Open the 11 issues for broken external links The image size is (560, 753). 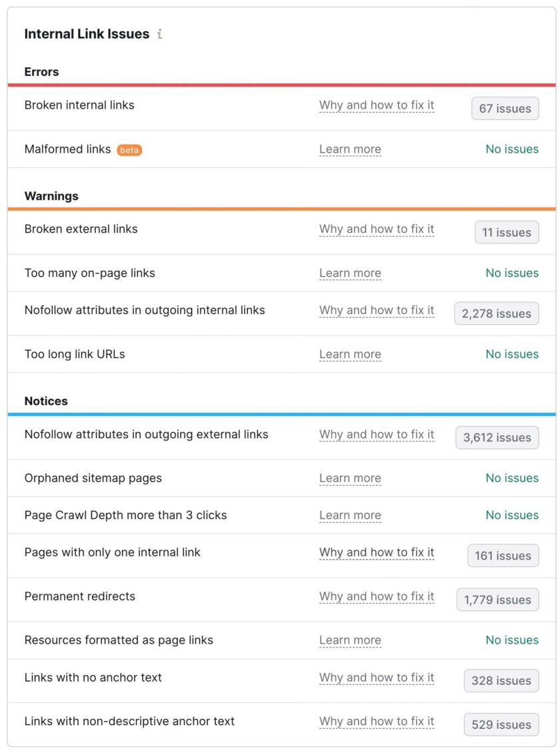pos(506,233)
